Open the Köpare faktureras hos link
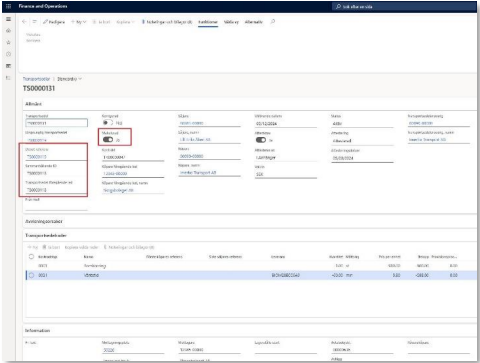480x363 pixels. pyautogui.click(x=115, y=173)
